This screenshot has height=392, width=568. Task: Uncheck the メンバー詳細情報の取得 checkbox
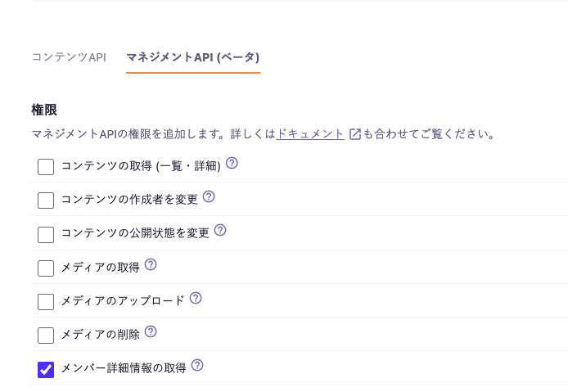point(46,370)
